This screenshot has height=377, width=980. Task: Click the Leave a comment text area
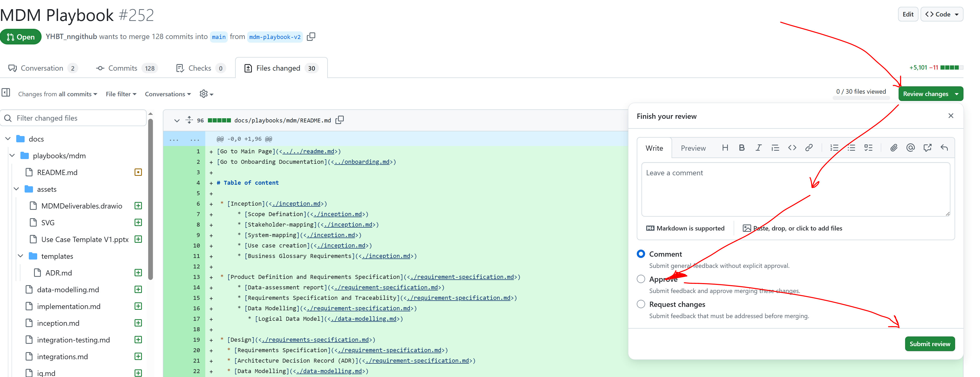pos(795,189)
